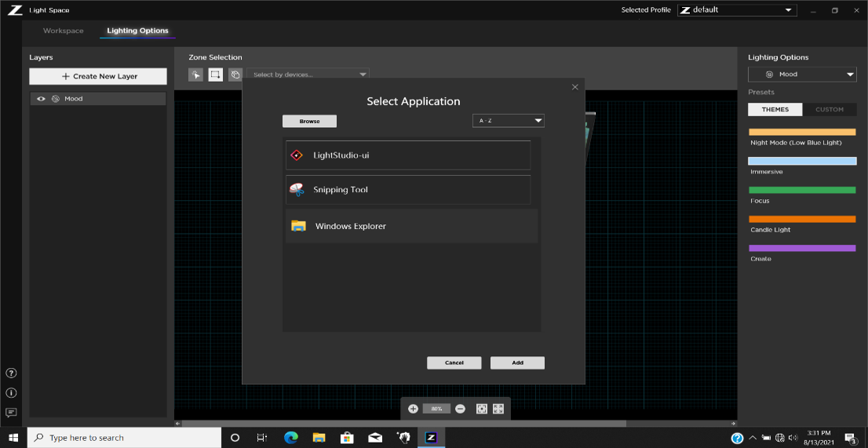Image resolution: width=868 pixels, height=448 pixels.
Task: Toggle visibility eye of the Mood layer
Action: click(x=42, y=99)
